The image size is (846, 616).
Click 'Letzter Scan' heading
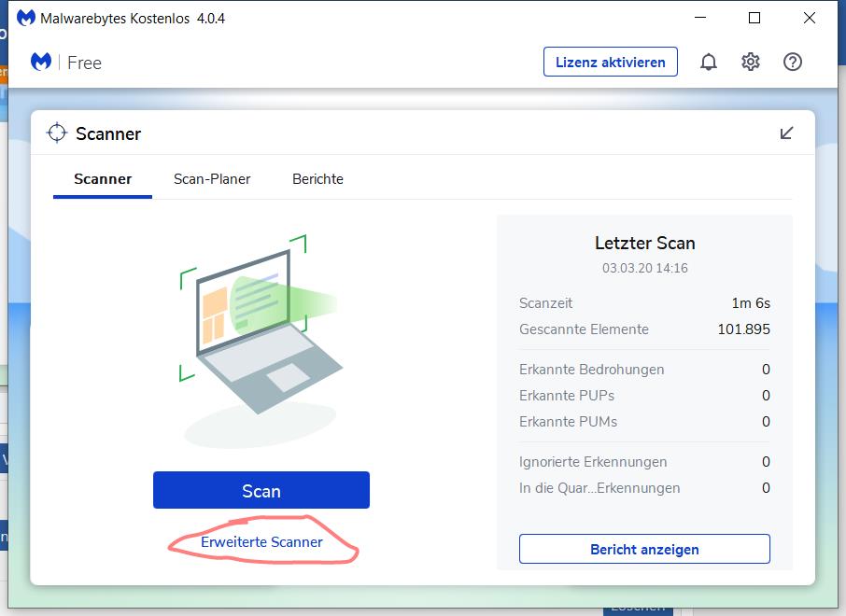point(644,244)
